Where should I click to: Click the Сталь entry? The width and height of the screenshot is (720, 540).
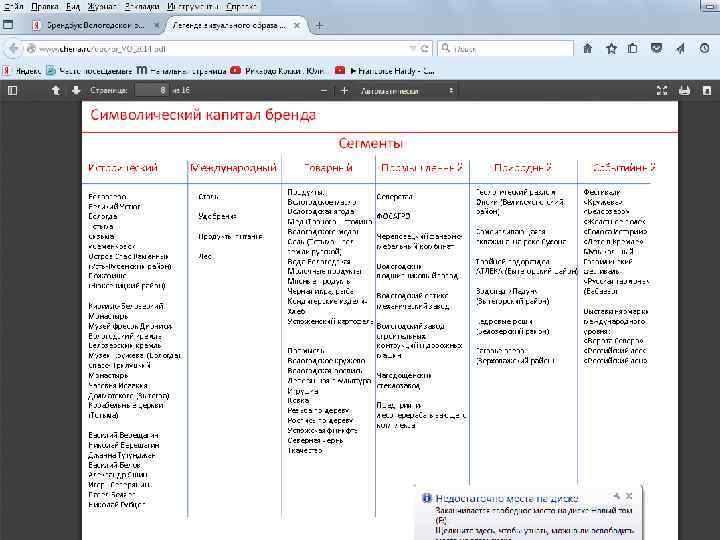(208, 197)
